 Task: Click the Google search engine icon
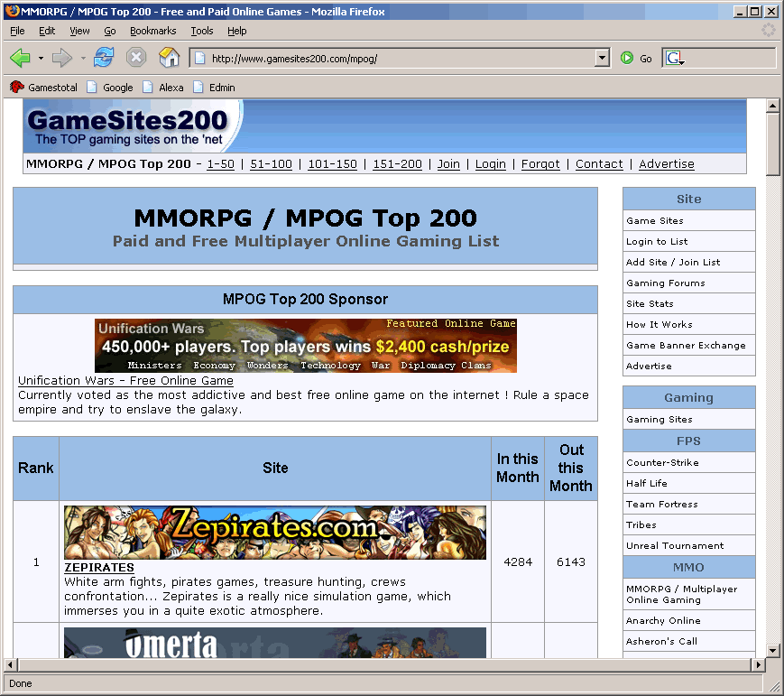tap(673, 58)
